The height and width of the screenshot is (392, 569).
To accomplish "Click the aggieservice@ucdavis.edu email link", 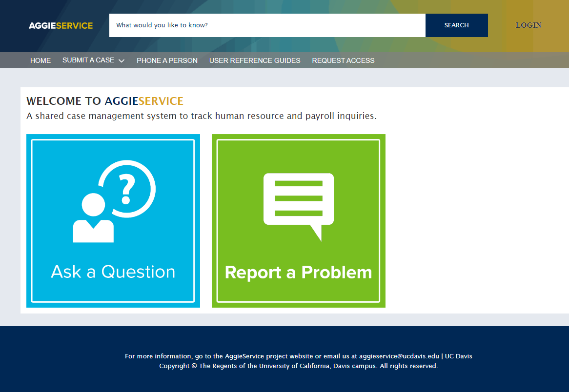I will coord(399,356).
